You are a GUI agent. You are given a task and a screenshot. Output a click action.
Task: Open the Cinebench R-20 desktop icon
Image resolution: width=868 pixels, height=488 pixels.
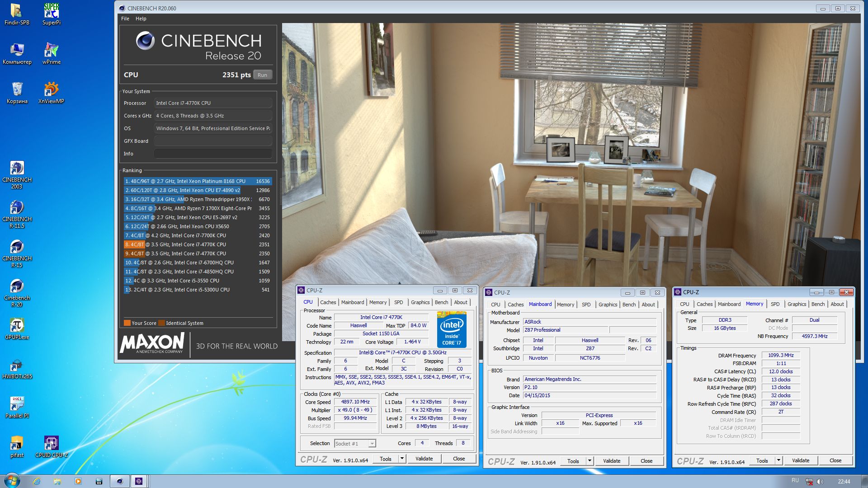pos(17,293)
